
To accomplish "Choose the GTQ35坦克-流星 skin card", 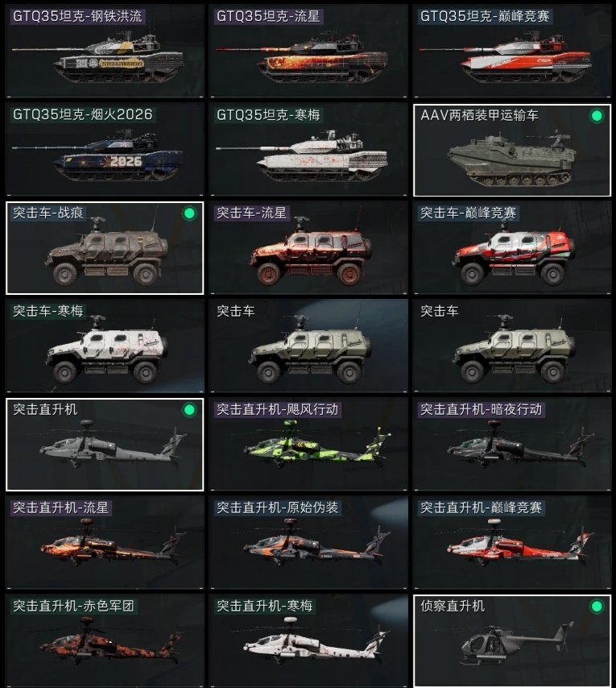I will tap(308, 52).
